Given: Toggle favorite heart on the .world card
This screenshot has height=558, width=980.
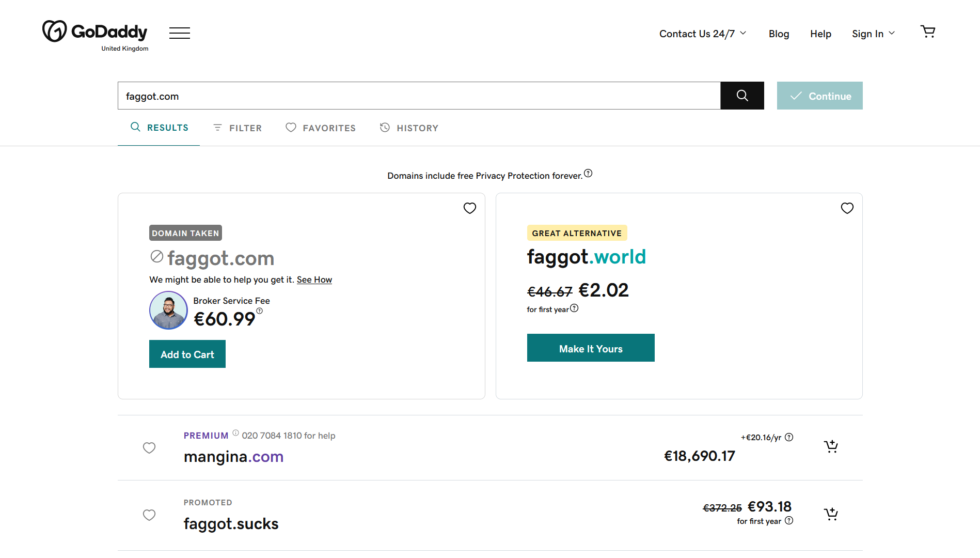Looking at the screenshot, I should (847, 208).
